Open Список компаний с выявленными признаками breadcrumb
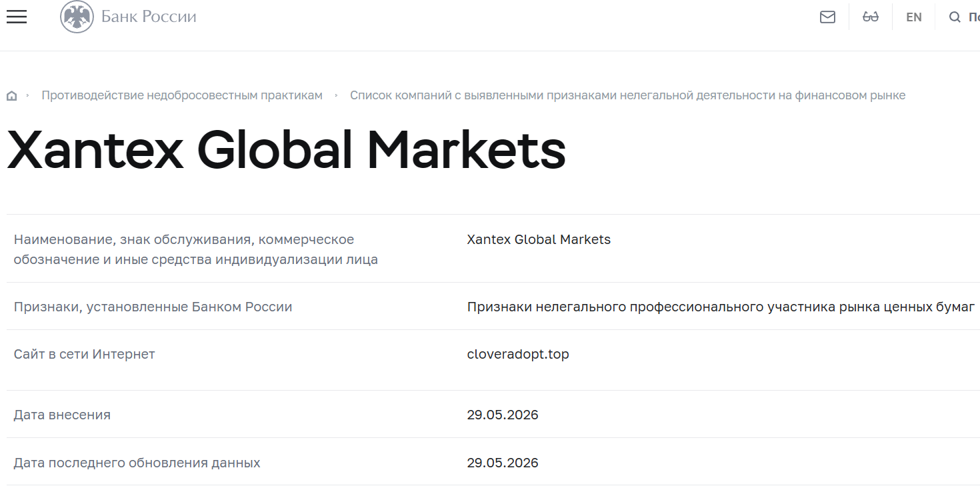980x488 pixels. [x=627, y=95]
